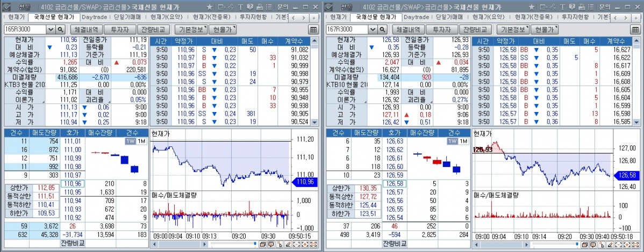The image size is (644, 252).
Task: Print the left 165R3000 window via printer icon
Action: pos(260,7)
